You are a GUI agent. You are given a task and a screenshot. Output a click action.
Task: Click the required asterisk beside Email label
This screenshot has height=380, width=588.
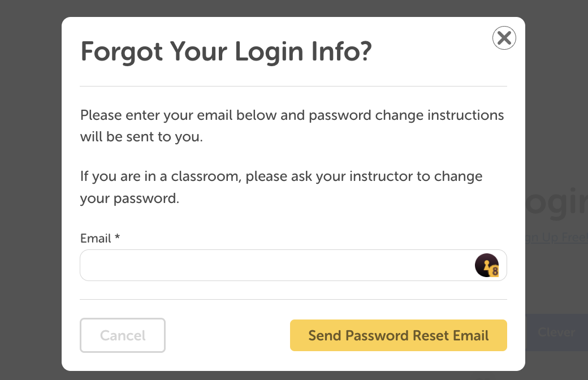tap(117, 237)
